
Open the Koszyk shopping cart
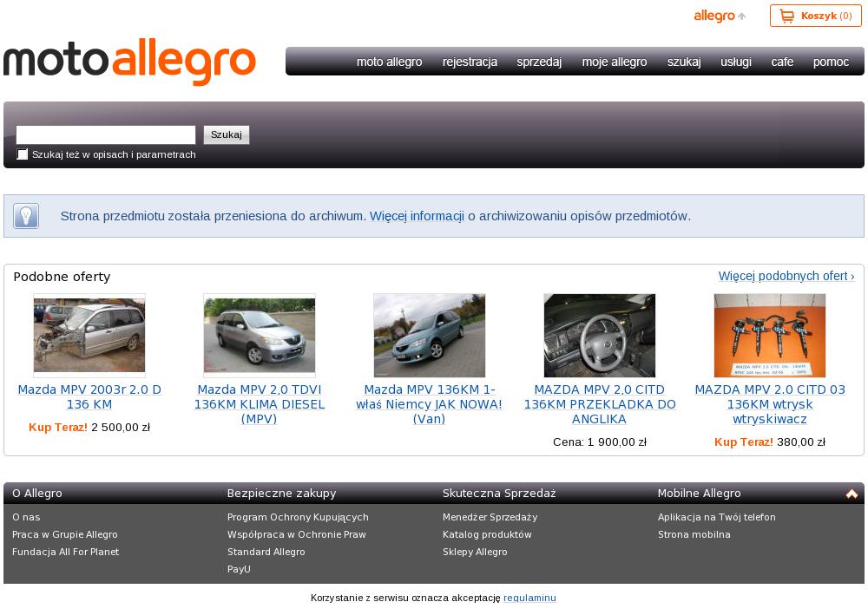point(815,16)
